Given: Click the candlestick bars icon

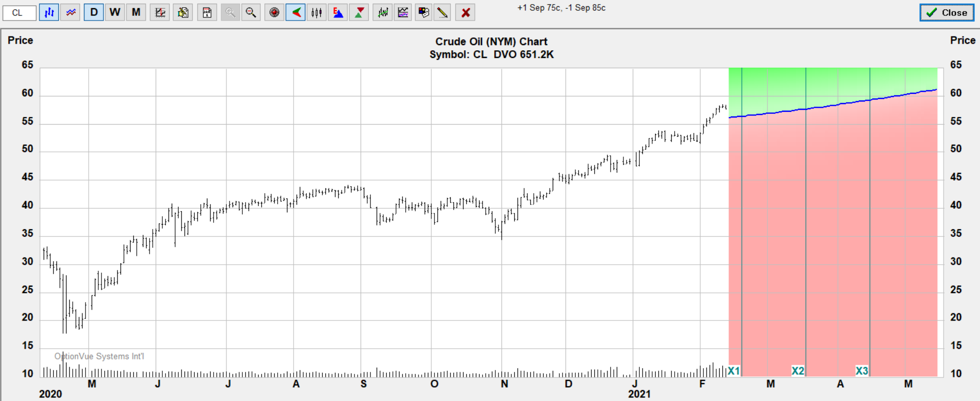Looking at the screenshot, I should click(317, 12).
